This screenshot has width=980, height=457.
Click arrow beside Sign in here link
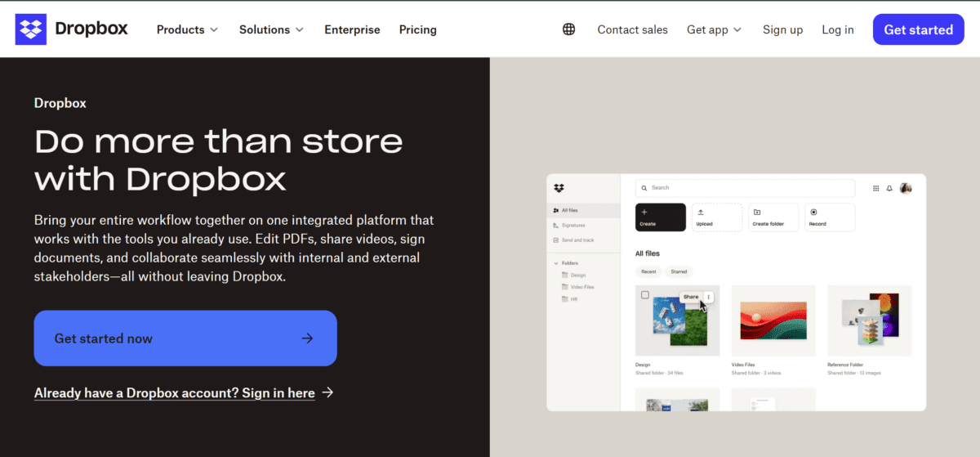(327, 393)
